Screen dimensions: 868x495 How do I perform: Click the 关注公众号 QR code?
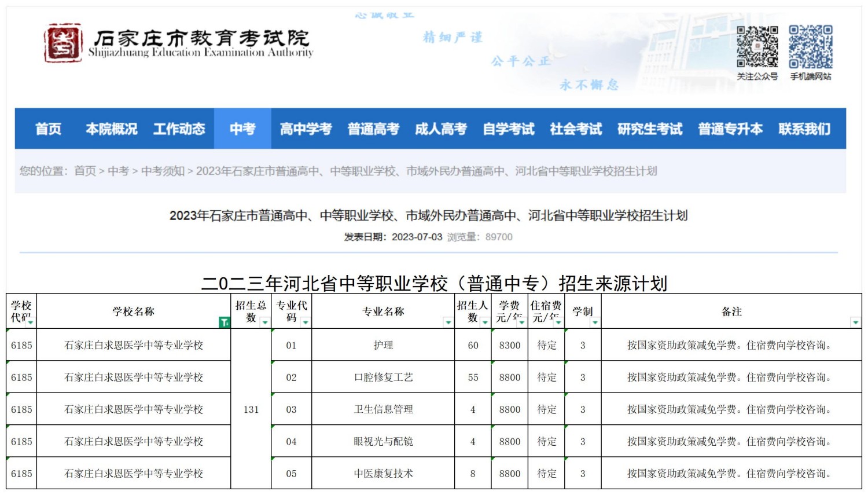[x=757, y=46]
